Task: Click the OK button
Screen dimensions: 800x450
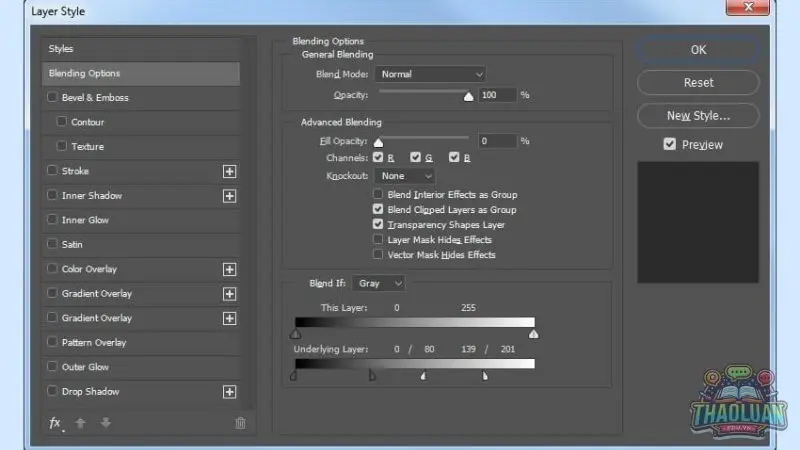Action: [698, 50]
